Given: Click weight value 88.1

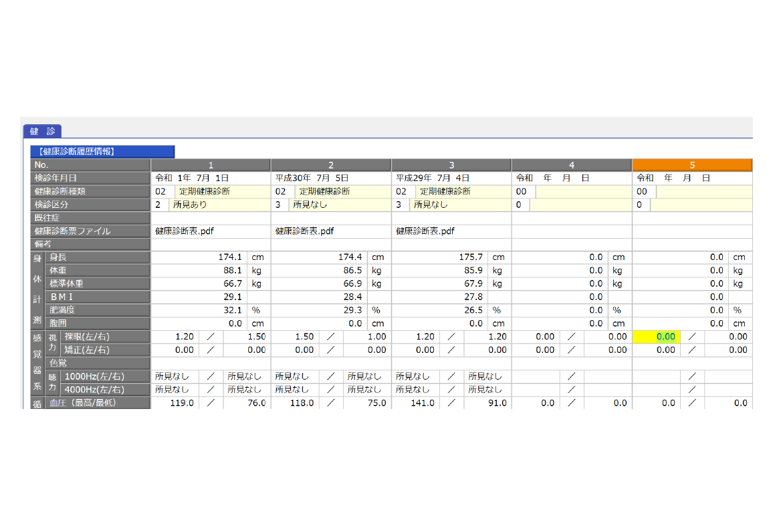Looking at the screenshot, I should 199,271.
